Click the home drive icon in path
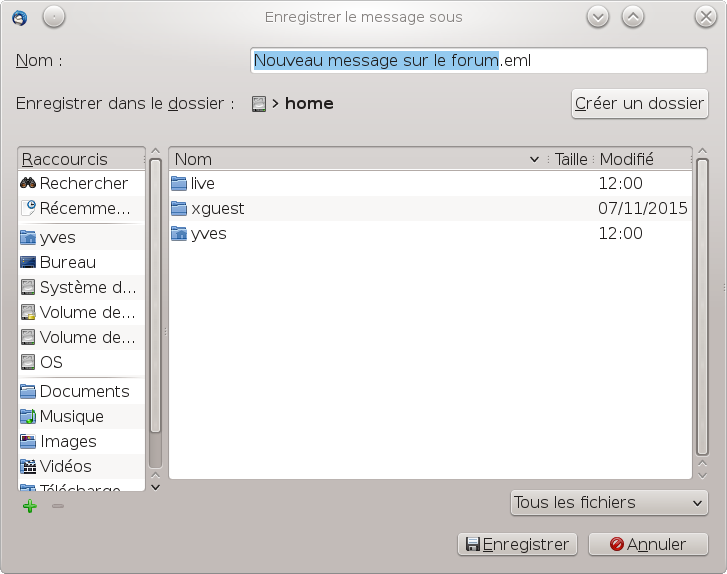The width and height of the screenshot is (727, 574). click(x=259, y=103)
